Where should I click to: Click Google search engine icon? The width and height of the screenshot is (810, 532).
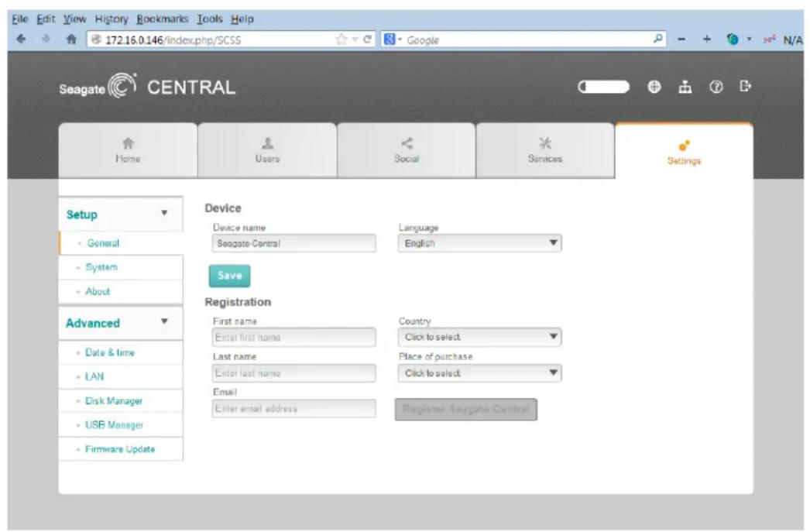click(390, 39)
